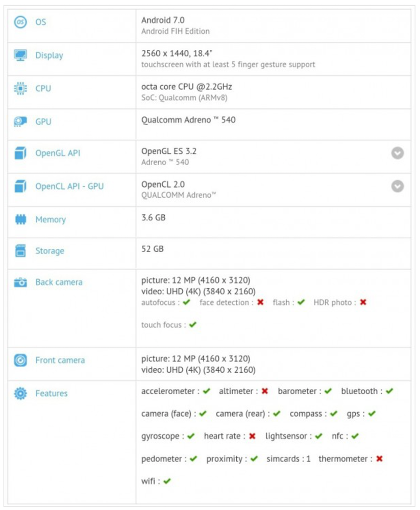Select the Features row label
This screenshot has height=510, width=420.
52,393
